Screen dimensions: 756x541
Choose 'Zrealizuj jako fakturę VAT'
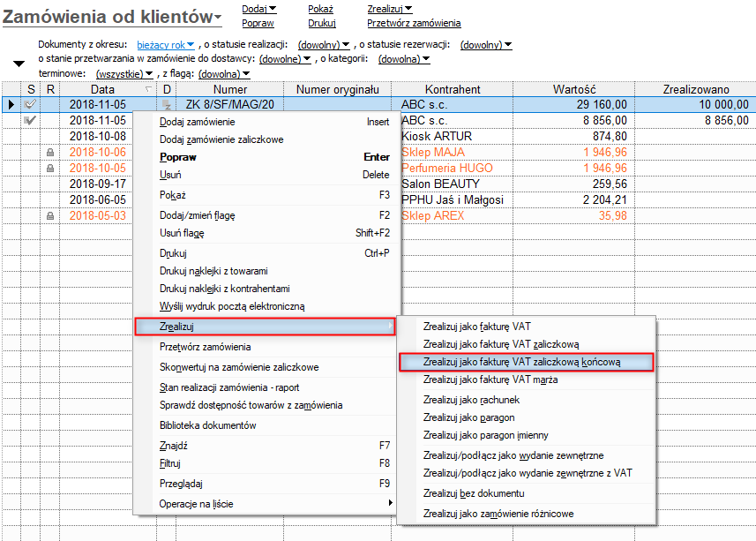coord(526,327)
